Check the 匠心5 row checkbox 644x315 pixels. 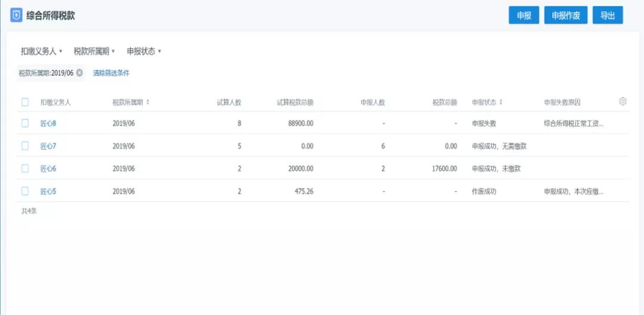[25, 191]
